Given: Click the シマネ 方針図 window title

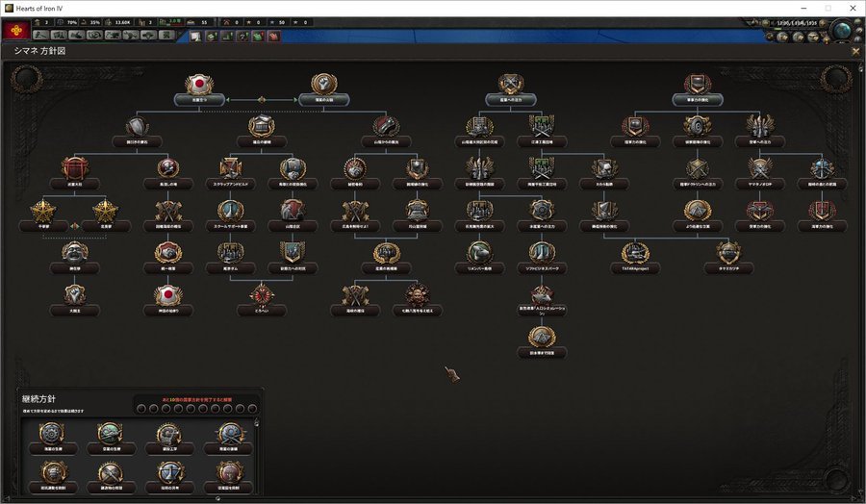Looking at the screenshot, I should pos(39,51).
